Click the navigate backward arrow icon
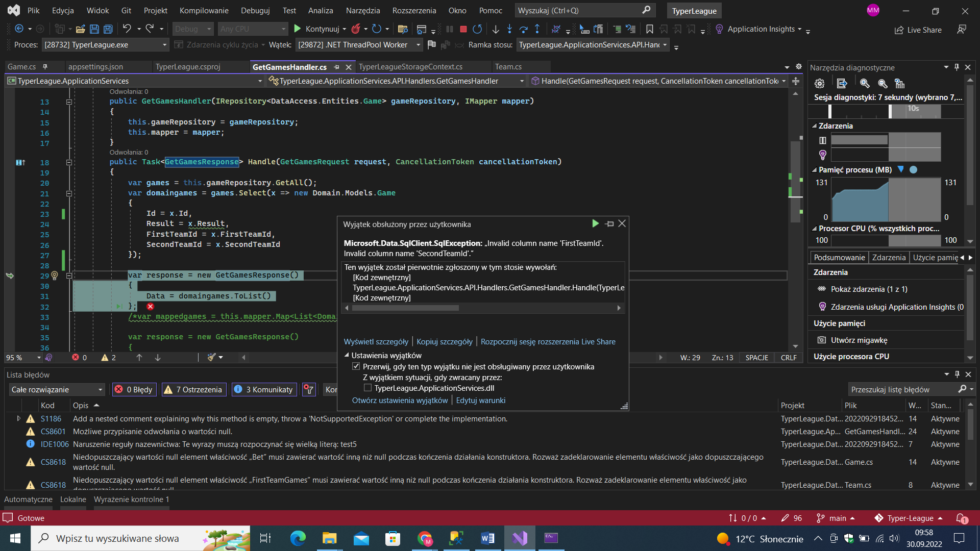Viewport: 980px width, 551px height. point(19,29)
